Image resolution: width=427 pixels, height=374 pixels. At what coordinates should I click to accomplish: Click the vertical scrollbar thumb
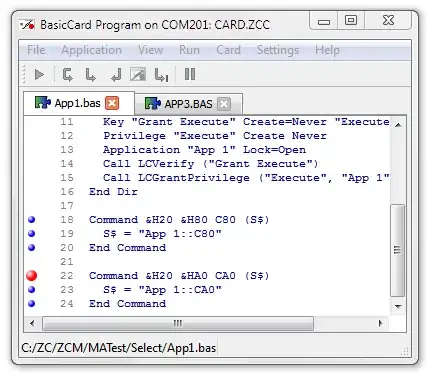click(398, 250)
